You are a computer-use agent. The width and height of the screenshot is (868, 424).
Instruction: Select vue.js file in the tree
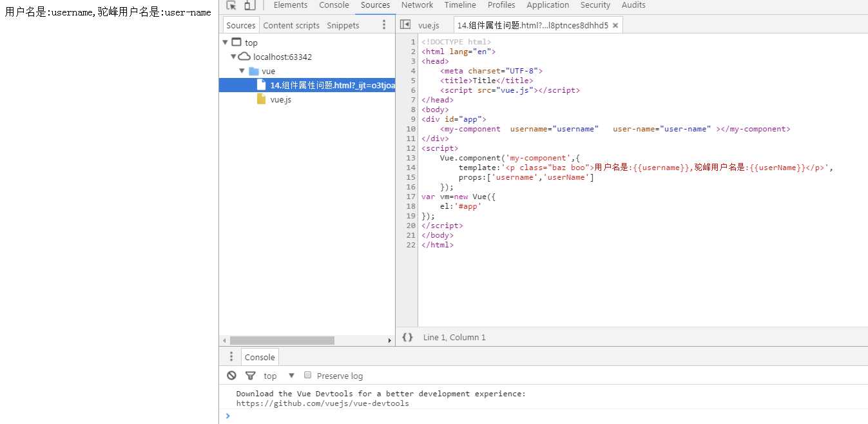tap(280, 99)
